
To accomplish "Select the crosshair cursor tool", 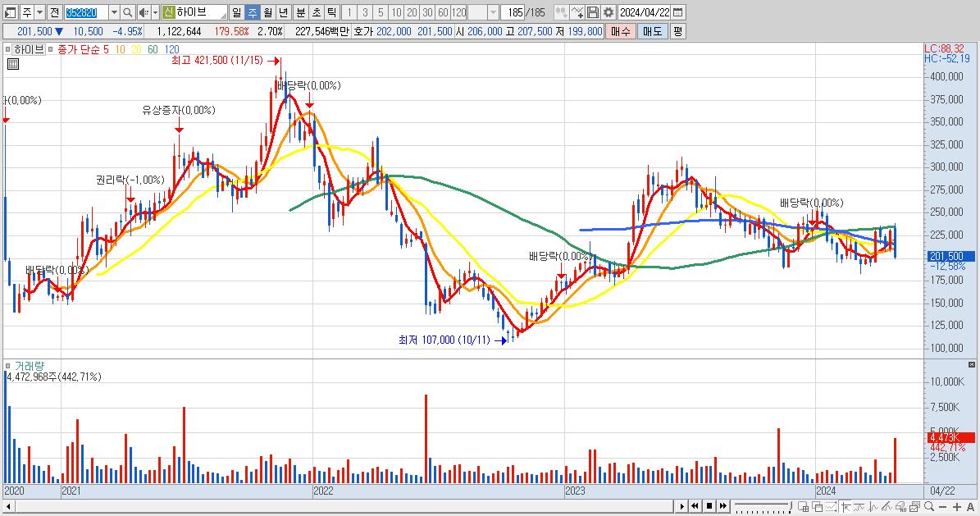I will (x=846, y=507).
